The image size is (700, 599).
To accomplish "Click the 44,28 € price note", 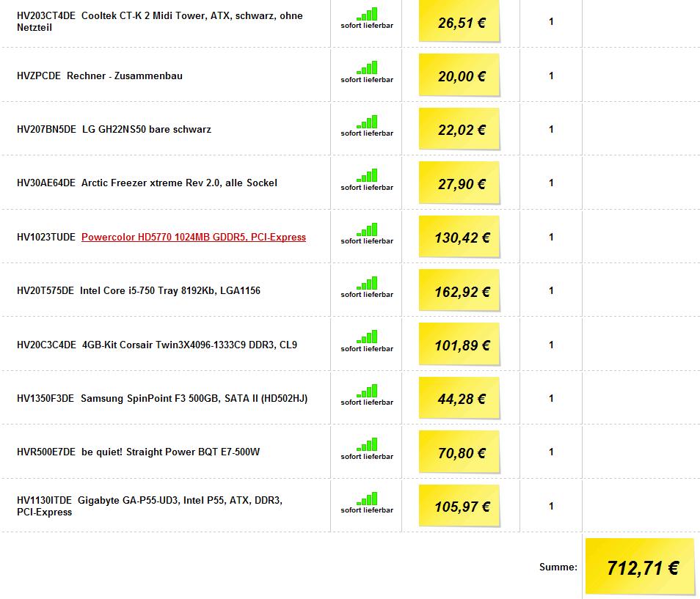I will pos(459,398).
